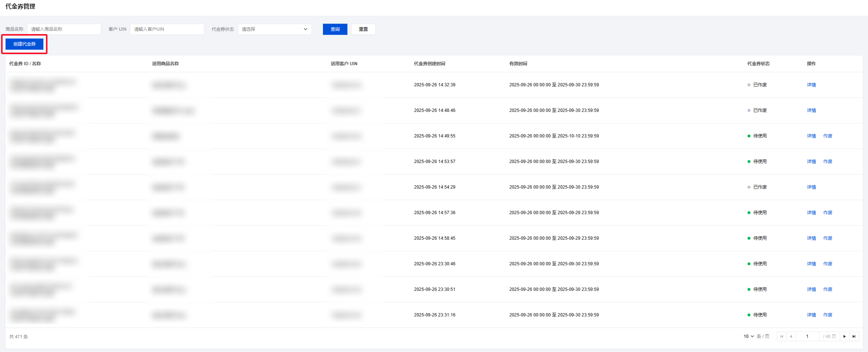Image resolution: width=868 pixels, height=352 pixels.
Task: Click the 重置 reset button
Action: point(363,29)
